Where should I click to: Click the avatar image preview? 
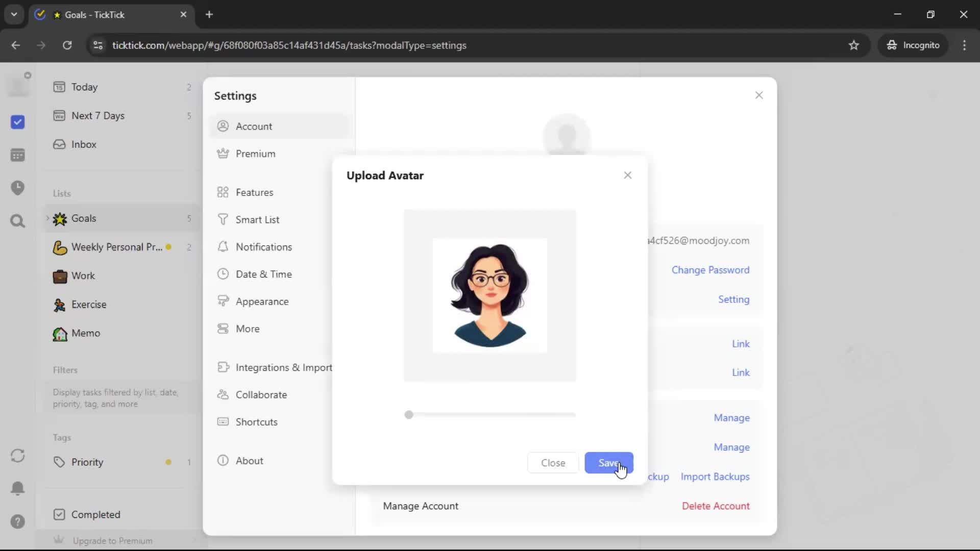pos(489,295)
